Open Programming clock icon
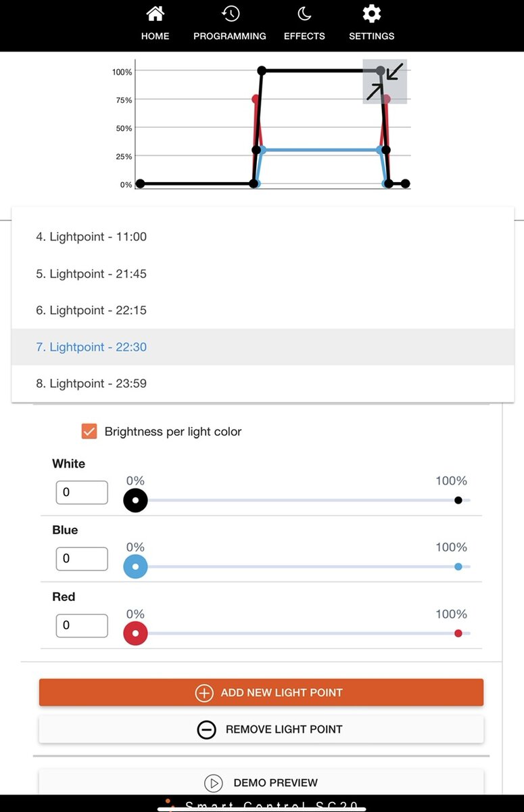Screen dimensions: 524x812 230,14
